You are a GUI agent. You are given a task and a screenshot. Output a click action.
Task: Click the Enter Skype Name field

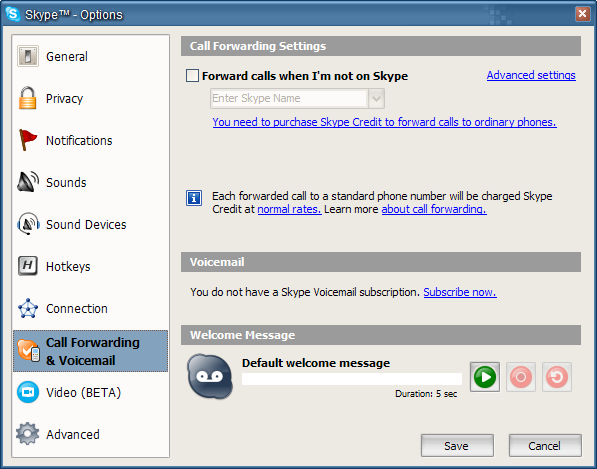(x=289, y=99)
